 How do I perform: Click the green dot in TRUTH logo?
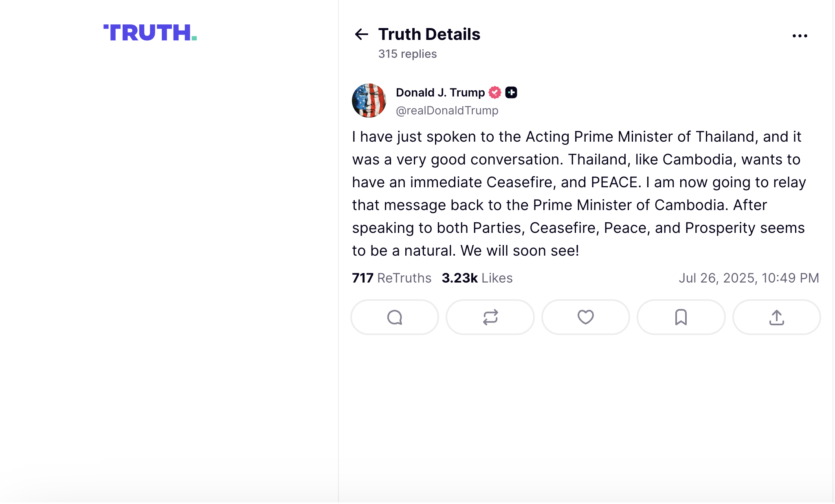click(x=194, y=38)
